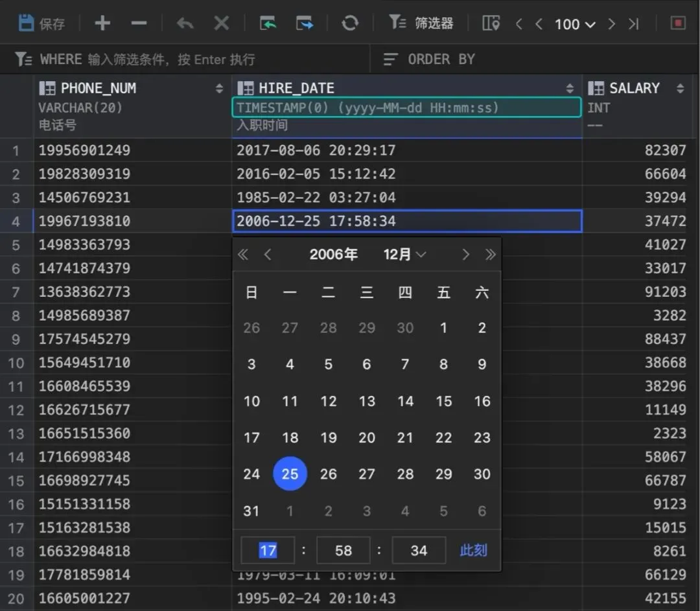Click the red stop icon
The width and height of the screenshot is (700, 611).
tap(678, 23)
